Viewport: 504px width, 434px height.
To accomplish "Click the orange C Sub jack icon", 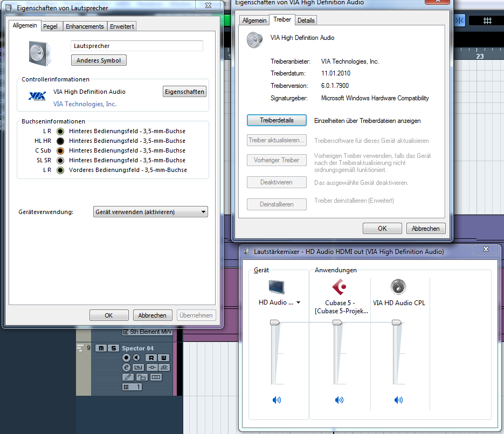I will click(60, 150).
